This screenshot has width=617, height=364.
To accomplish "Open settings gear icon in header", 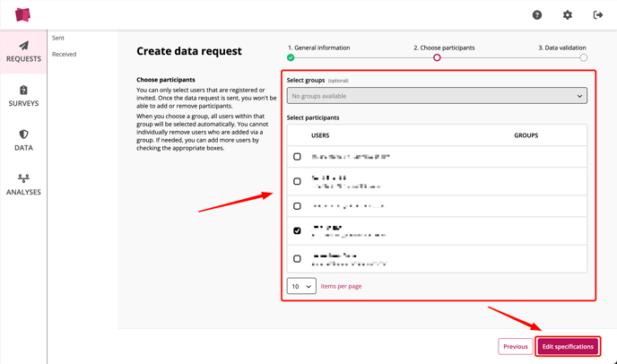I will 567,15.
